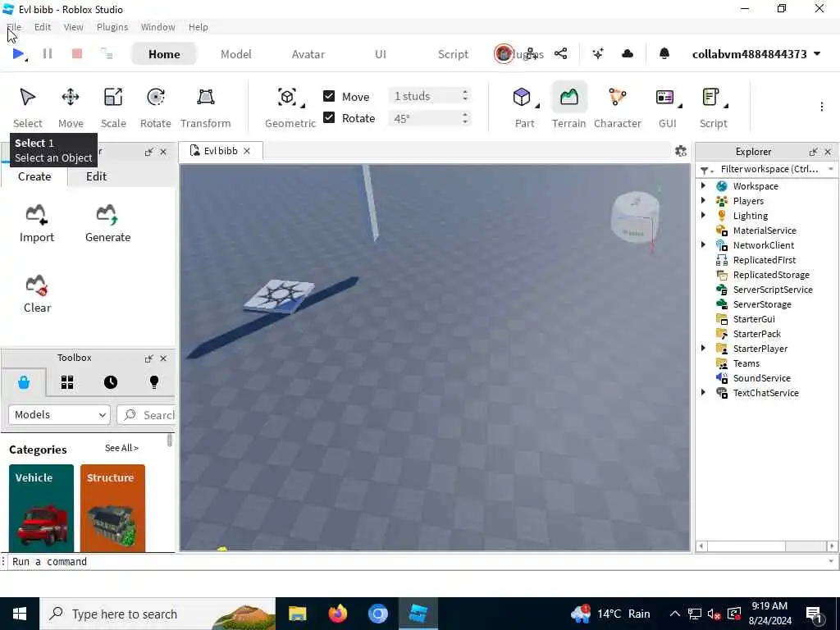Click the Character tool icon
This screenshot has height=630, width=840.
(x=617, y=97)
